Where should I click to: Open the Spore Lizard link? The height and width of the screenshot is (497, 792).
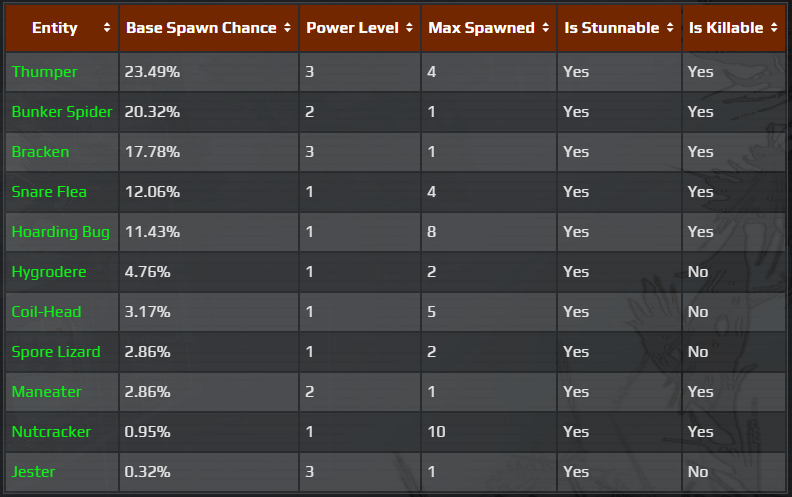(55, 352)
